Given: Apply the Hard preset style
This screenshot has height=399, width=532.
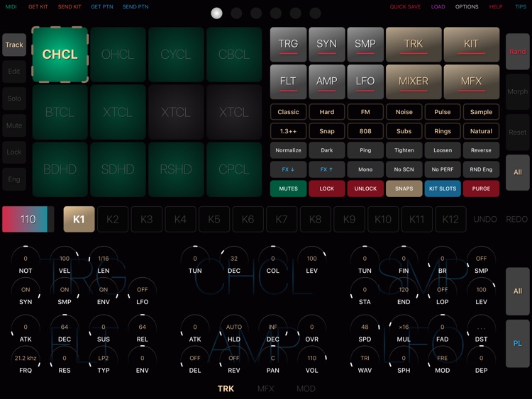Looking at the screenshot, I should click(327, 112).
